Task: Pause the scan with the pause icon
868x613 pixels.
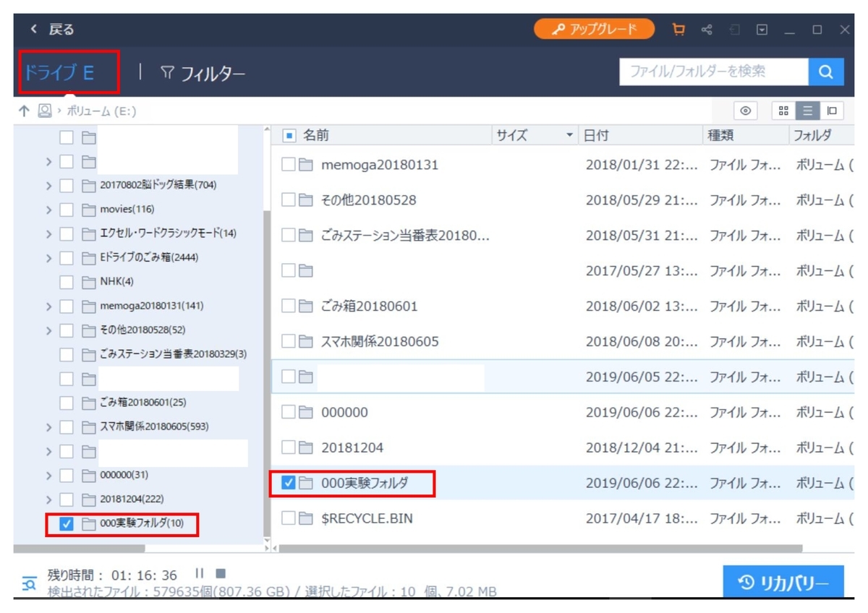Action: (199, 573)
